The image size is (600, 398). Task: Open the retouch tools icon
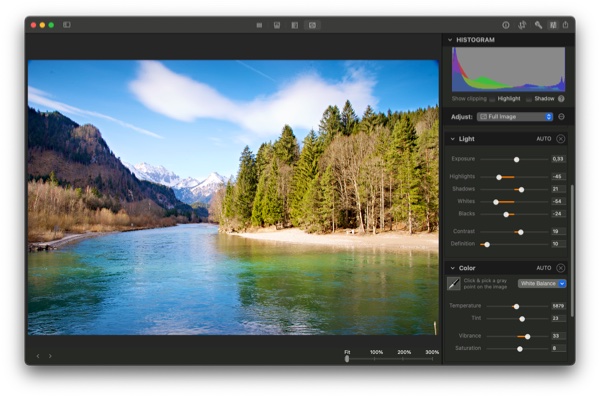click(x=538, y=25)
